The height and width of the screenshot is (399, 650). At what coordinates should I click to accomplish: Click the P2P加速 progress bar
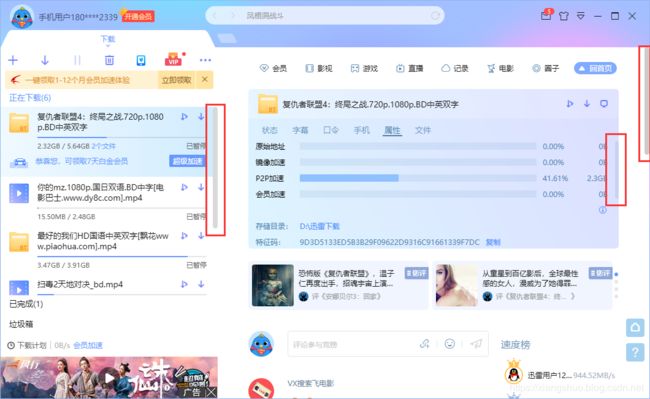[x=418, y=178]
